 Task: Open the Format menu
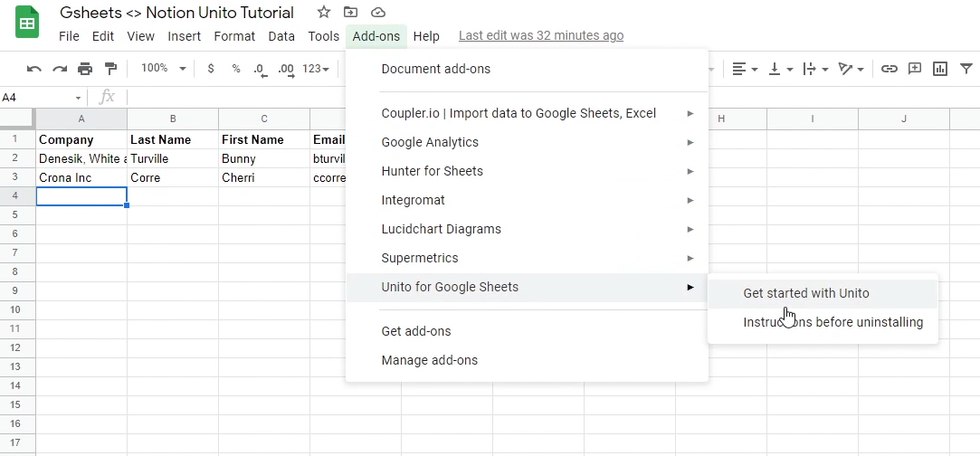tap(234, 36)
